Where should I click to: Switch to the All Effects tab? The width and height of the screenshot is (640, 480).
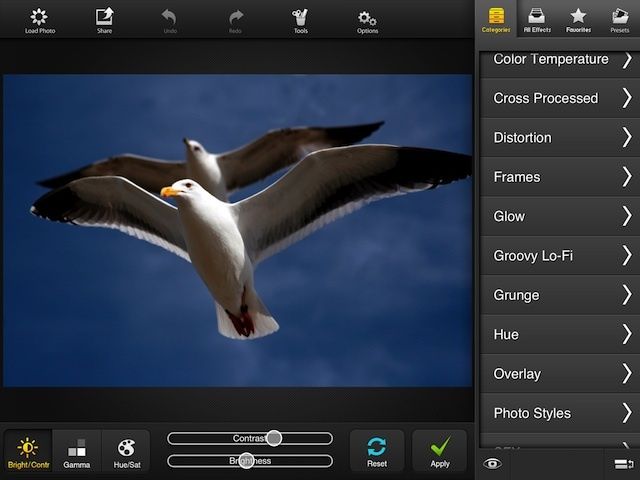[535, 19]
